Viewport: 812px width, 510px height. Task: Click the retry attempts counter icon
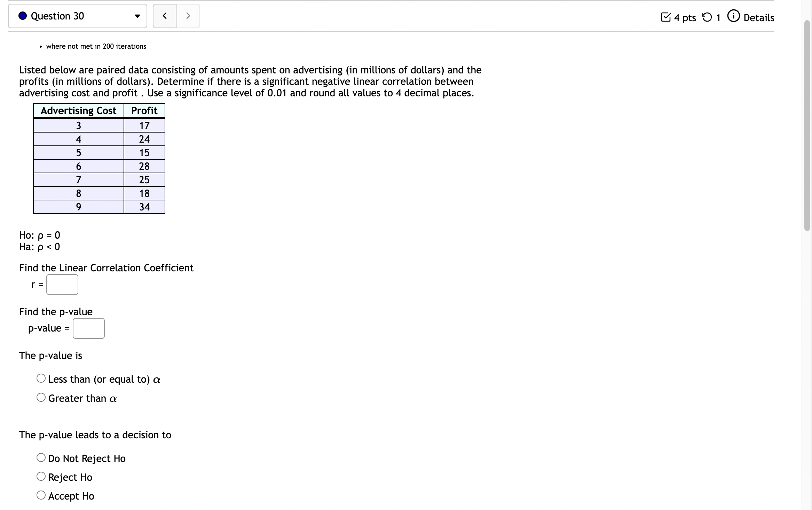707,17
